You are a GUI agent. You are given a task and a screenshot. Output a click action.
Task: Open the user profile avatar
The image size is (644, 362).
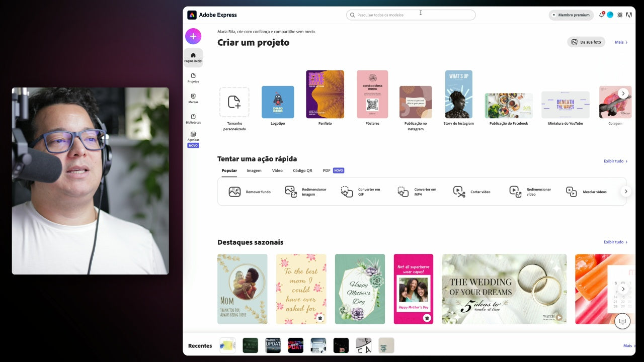[610, 15]
